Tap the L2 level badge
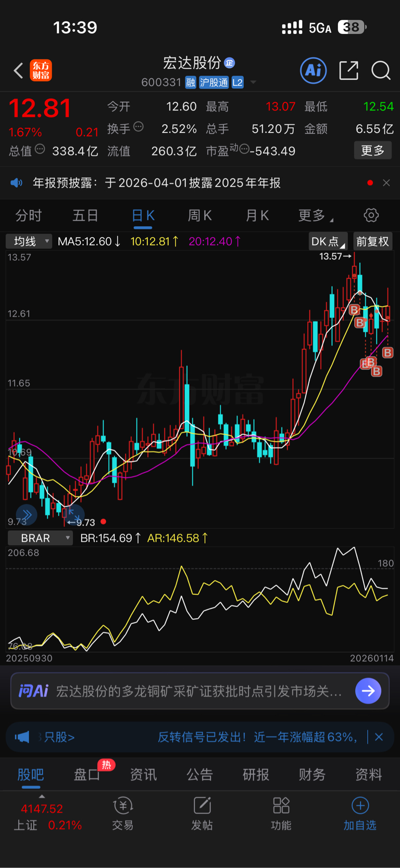Viewport: 400px width, 868px height. click(x=238, y=82)
